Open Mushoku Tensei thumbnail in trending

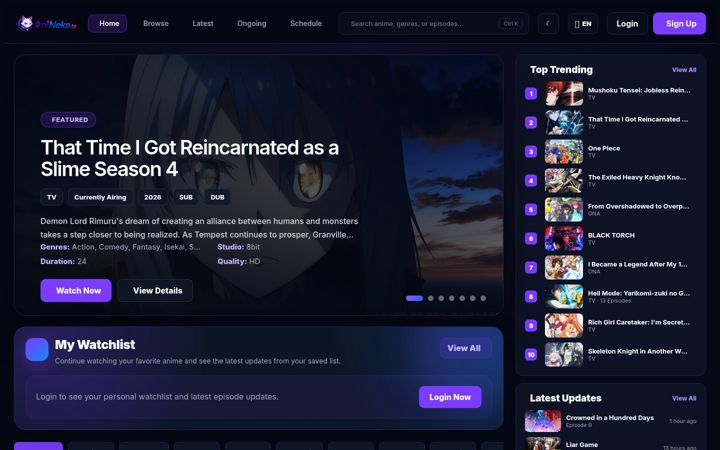tap(564, 94)
